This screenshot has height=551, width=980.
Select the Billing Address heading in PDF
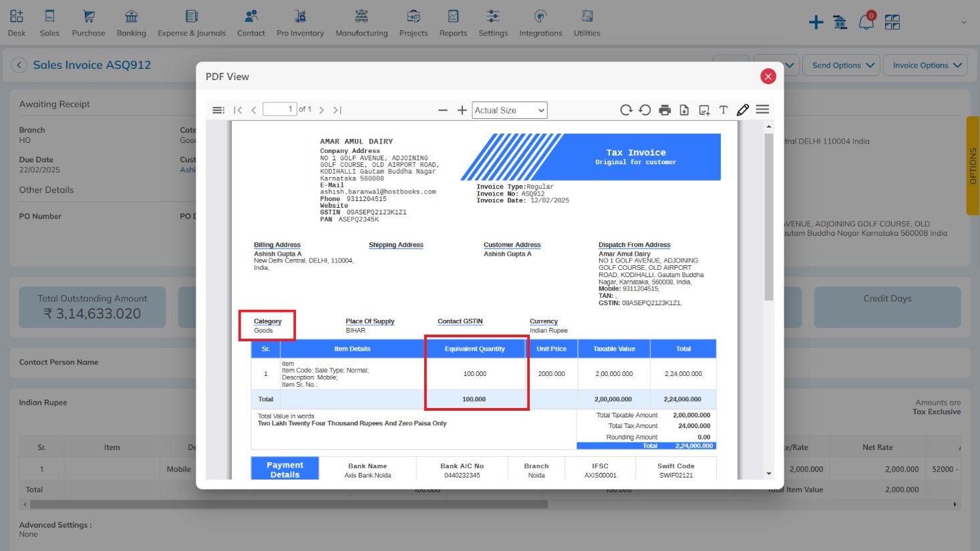coord(277,245)
